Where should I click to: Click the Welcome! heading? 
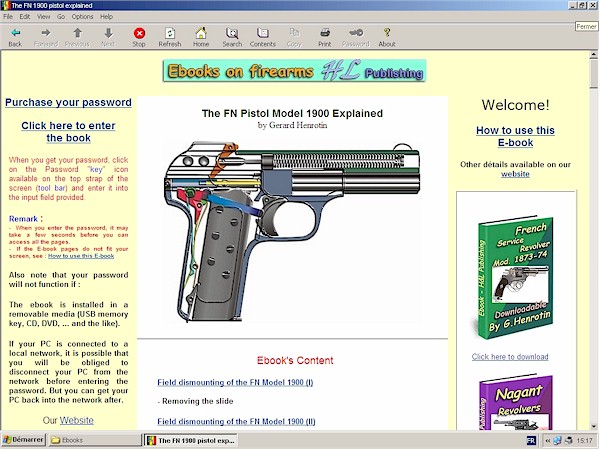[515, 105]
